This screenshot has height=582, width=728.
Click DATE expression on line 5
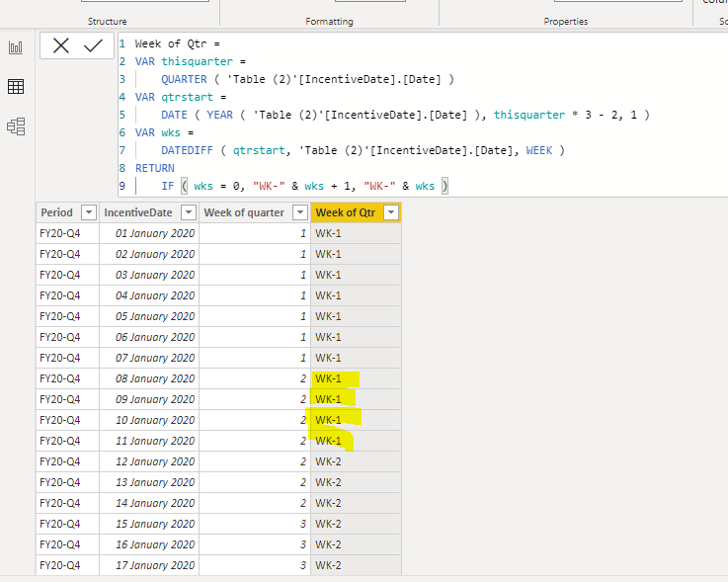click(405, 115)
